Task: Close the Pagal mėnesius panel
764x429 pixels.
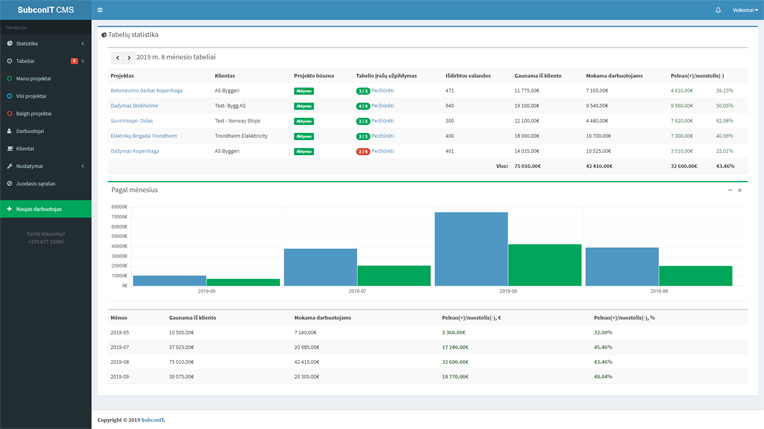Action: (x=740, y=190)
